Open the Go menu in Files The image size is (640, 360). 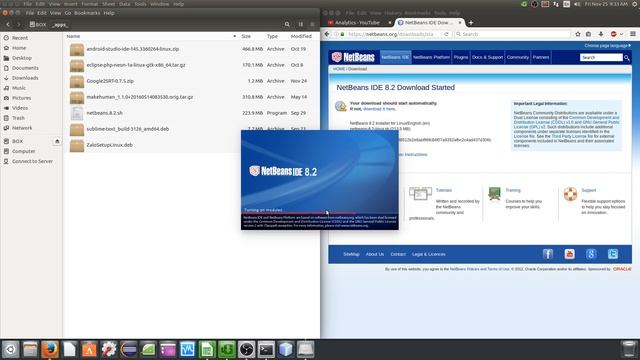tap(68, 13)
